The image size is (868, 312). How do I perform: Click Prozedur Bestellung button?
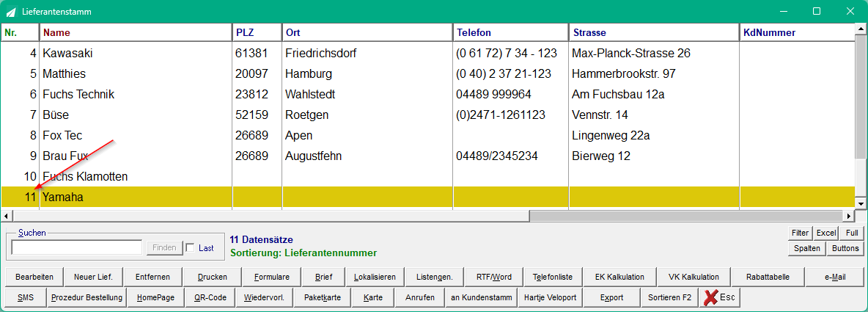pyautogui.click(x=87, y=297)
